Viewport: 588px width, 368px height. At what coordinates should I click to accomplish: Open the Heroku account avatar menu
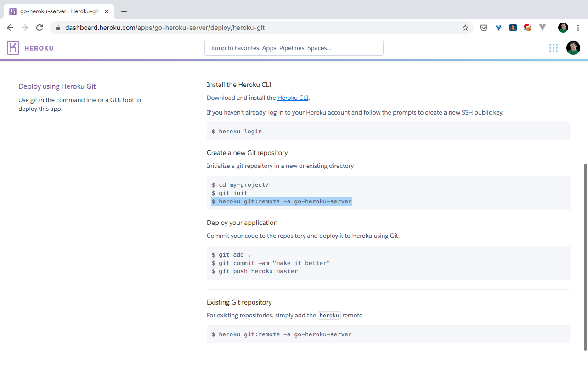[573, 48]
